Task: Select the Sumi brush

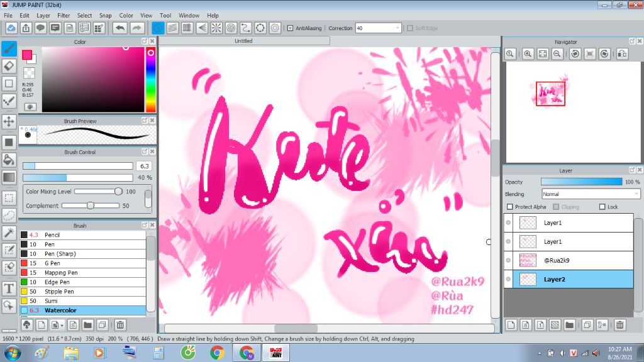Action: click(x=83, y=301)
